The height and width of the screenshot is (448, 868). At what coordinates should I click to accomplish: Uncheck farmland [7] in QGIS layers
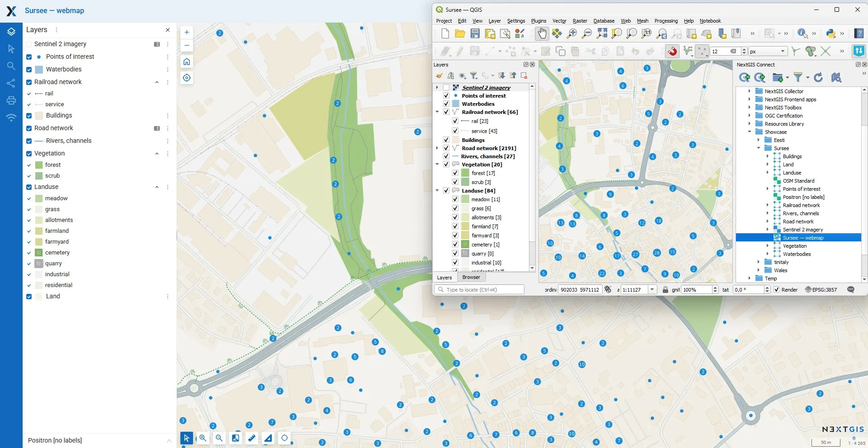(x=455, y=226)
